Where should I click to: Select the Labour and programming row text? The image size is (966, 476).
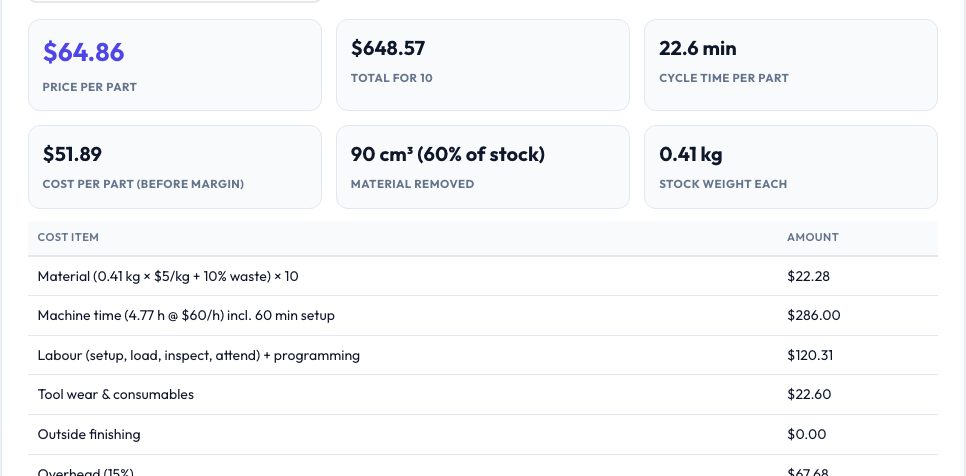(x=199, y=355)
